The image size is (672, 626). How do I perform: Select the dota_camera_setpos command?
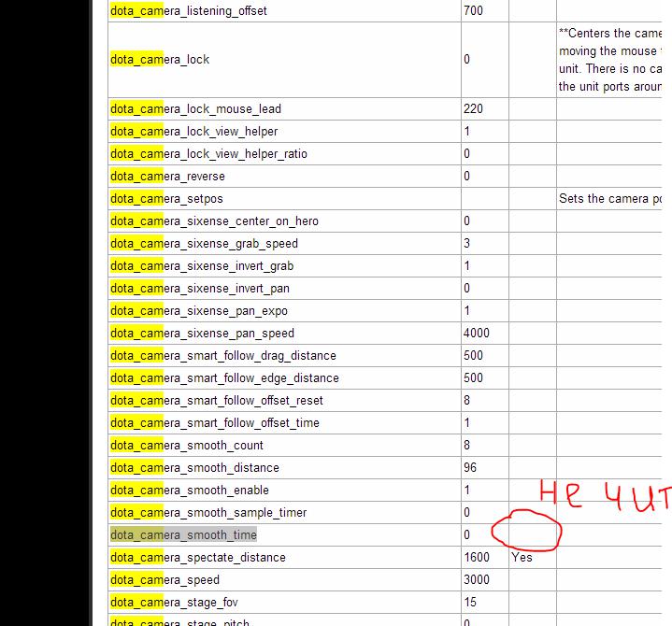[x=166, y=198]
